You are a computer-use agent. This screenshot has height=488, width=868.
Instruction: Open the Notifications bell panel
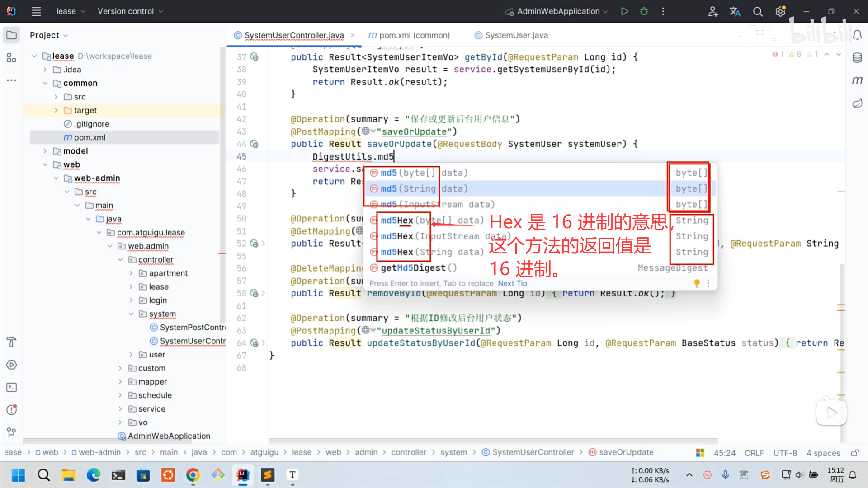pyautogui.click(x=857, y=35)
